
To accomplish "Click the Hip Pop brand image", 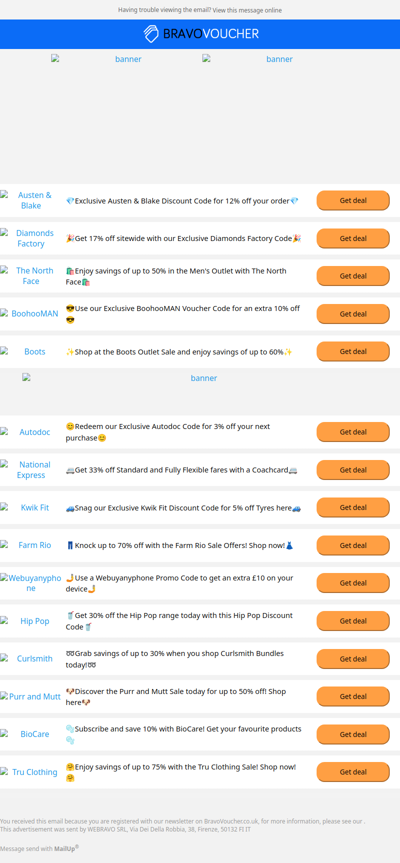I will click(31, 621).
